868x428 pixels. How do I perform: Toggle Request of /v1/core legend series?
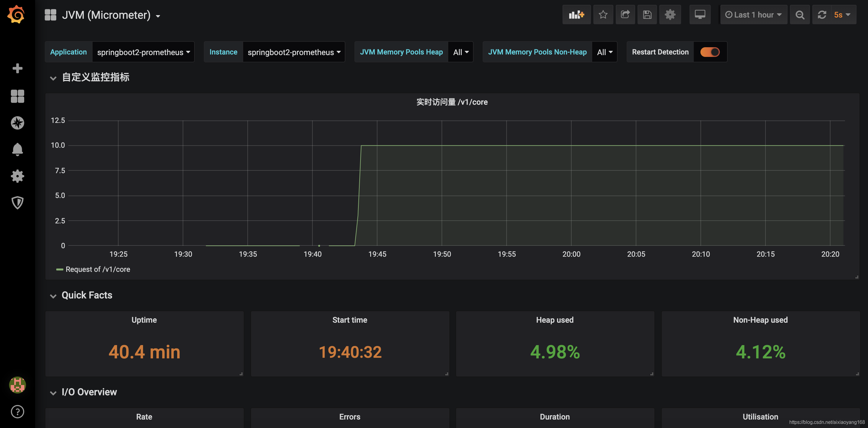pyautogui.click(x=98, y=269)
